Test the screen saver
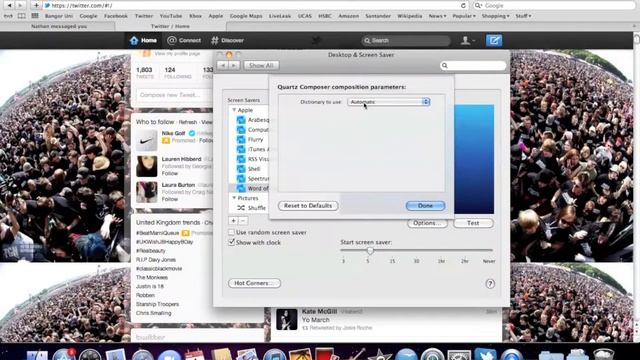 click(473, 223)
